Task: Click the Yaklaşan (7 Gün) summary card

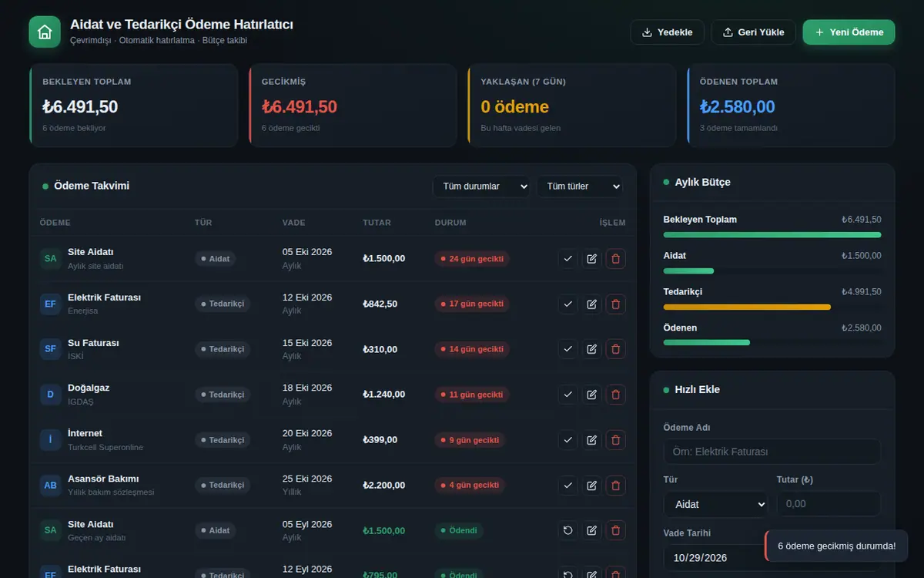Action: (572, 106)
